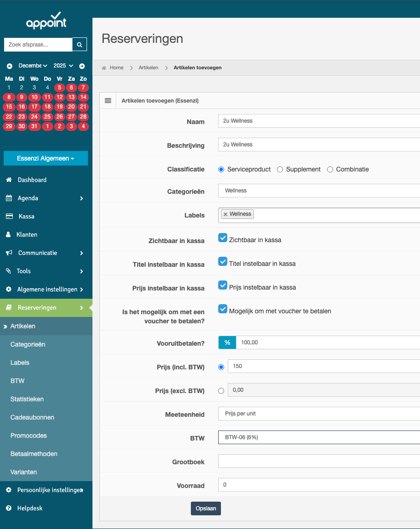Select December 10 in the calendar
420x529 pixels.
[34, 97]
